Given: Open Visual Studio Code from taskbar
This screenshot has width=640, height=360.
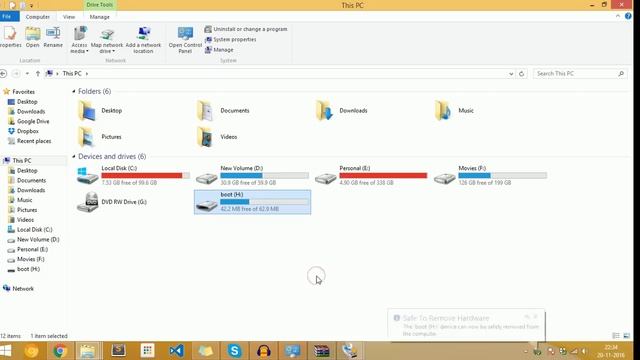Looking at the screenshot, I should pyautogui.click(x=176, y=351).
